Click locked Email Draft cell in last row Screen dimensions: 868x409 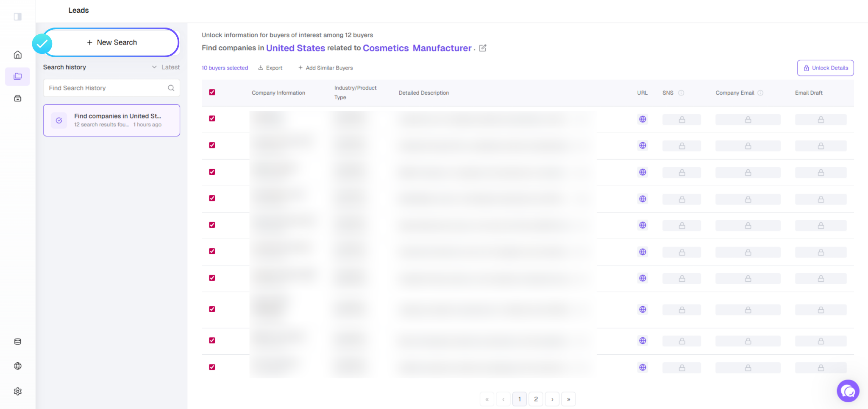tap(821, 368)
